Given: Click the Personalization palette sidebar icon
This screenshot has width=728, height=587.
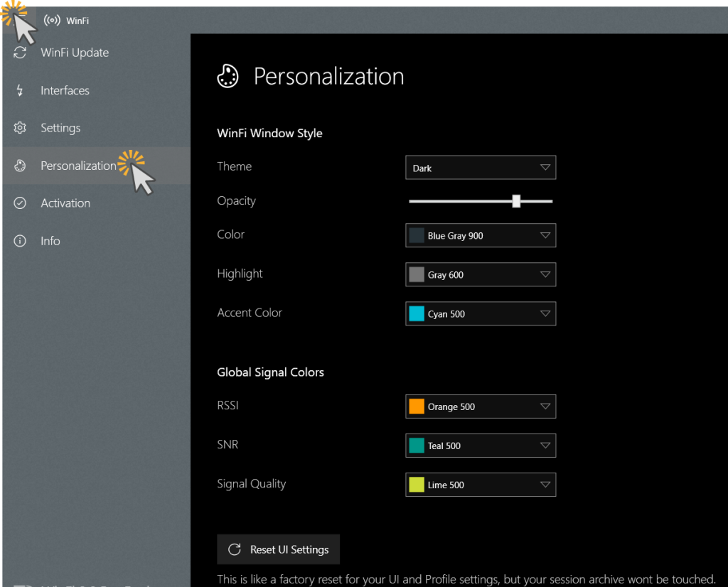Looking at the screenshot, I should 20,166.
